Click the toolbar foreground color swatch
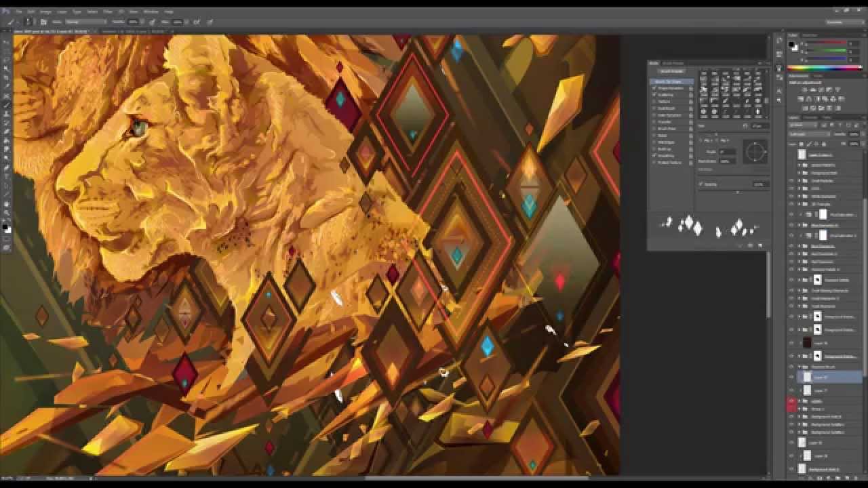This screenshot has width=868, height=488. click(x=5, y=227)
